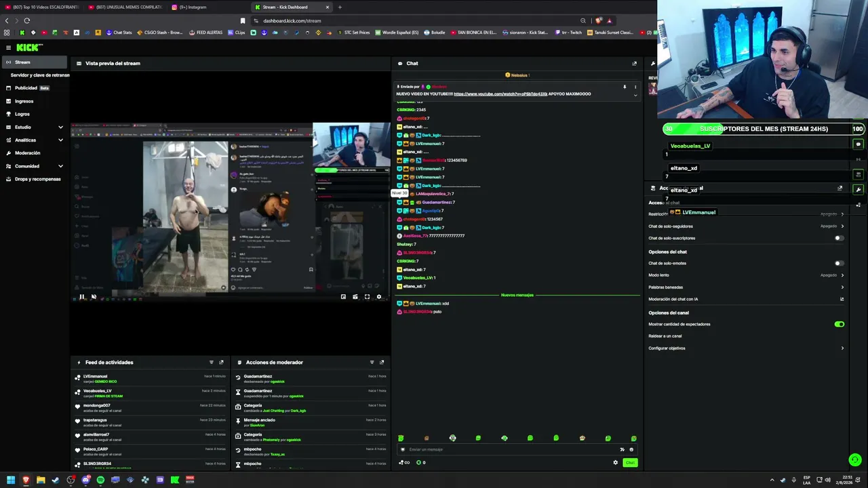Collapse the pinned chat message
Viewport: 868px width, 488px height.
(635, 95)
